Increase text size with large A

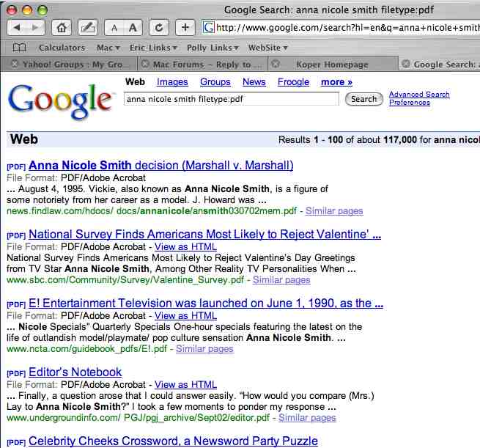coord(133,28)
